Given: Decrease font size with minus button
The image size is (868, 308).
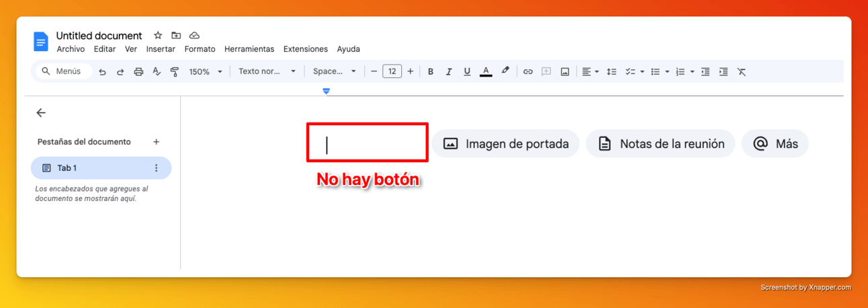Looking at the screenshot, I should (374, 71).
